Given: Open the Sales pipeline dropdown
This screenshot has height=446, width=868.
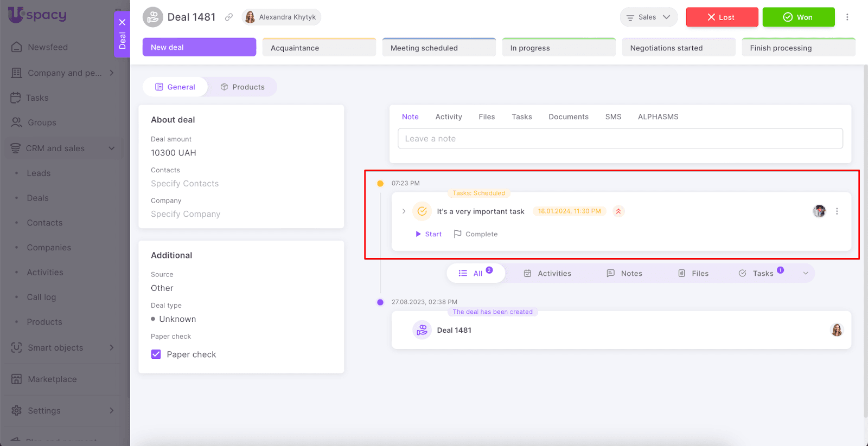Looking at the screenshot, I should point(648,17).
